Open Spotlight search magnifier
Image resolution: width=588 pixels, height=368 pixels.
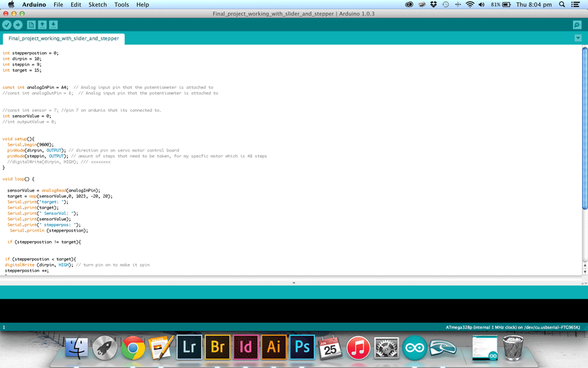click(x=562, y=5)
